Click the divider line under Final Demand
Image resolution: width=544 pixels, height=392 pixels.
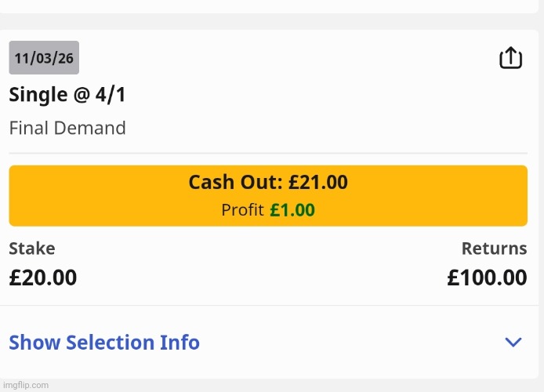point(268,153)
